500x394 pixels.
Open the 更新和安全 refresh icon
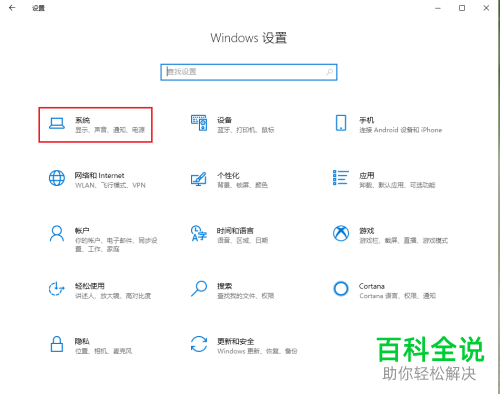coord(199,344)
